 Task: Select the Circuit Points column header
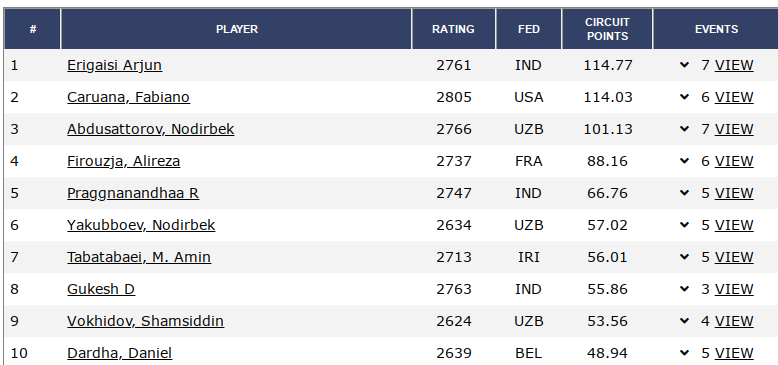pos(607,29)
